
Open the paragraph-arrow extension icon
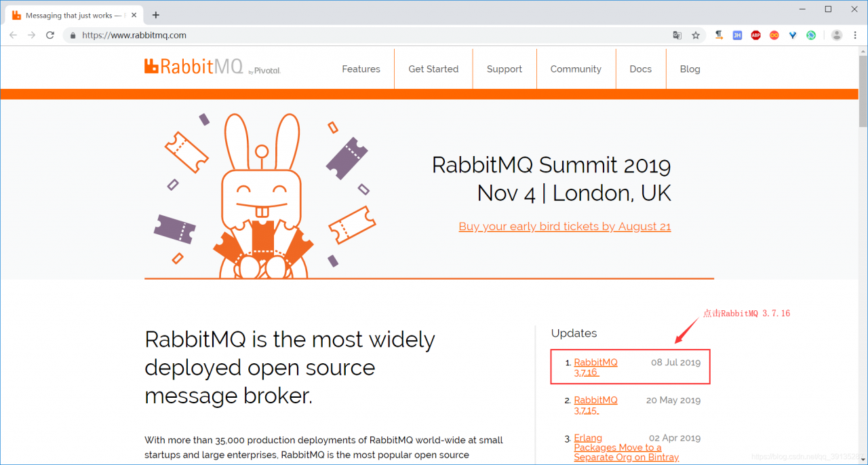(x=719, y=35)
